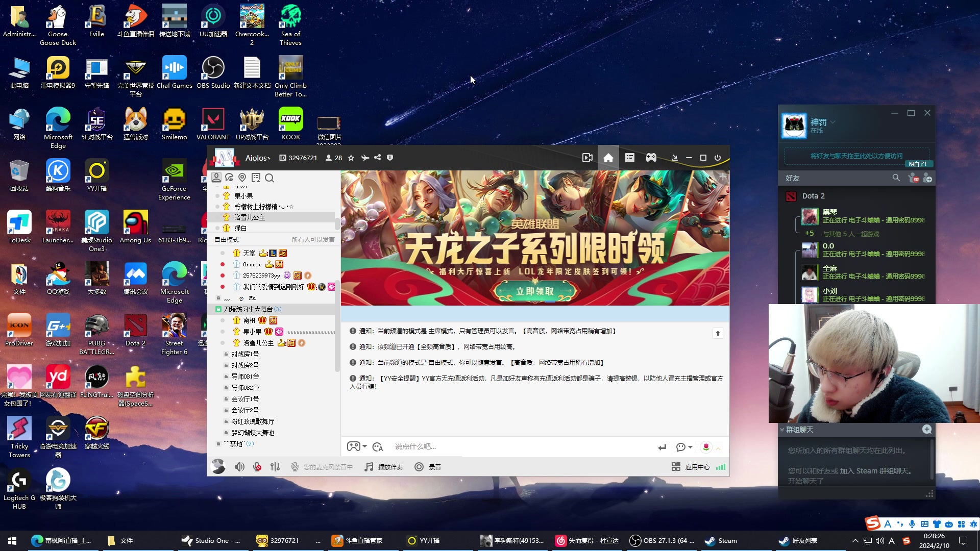Click 您的麦克风禁音中 mic status
980x551 pixels.
coord(322,467)
